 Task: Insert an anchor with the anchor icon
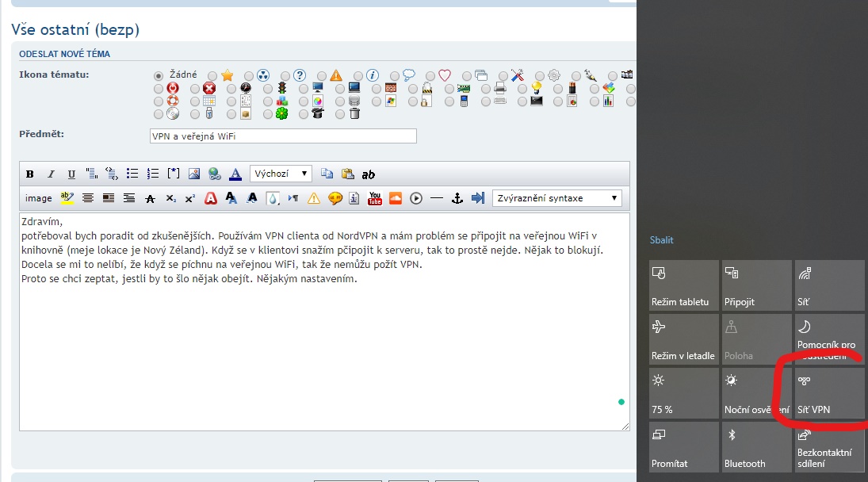tap(457, 198)
